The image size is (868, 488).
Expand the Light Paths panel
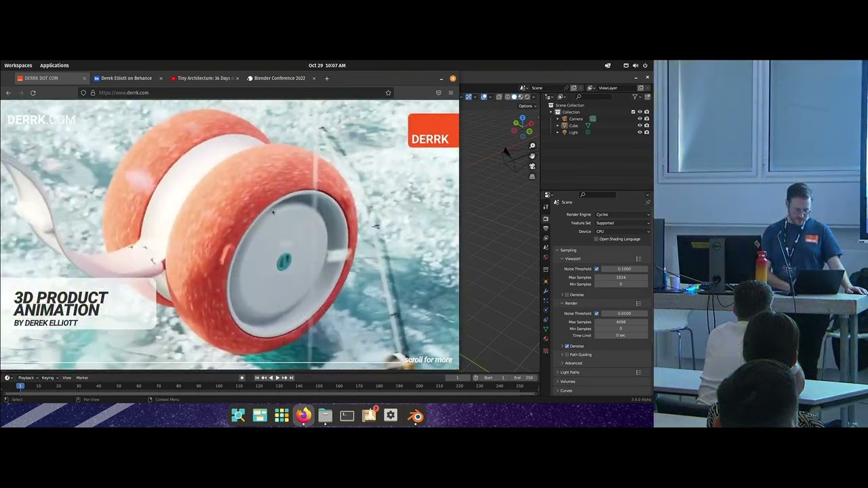(570, 372)
